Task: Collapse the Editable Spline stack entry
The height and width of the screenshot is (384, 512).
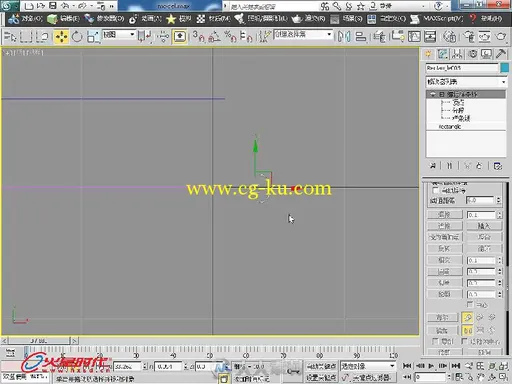Action: [441, 95]
